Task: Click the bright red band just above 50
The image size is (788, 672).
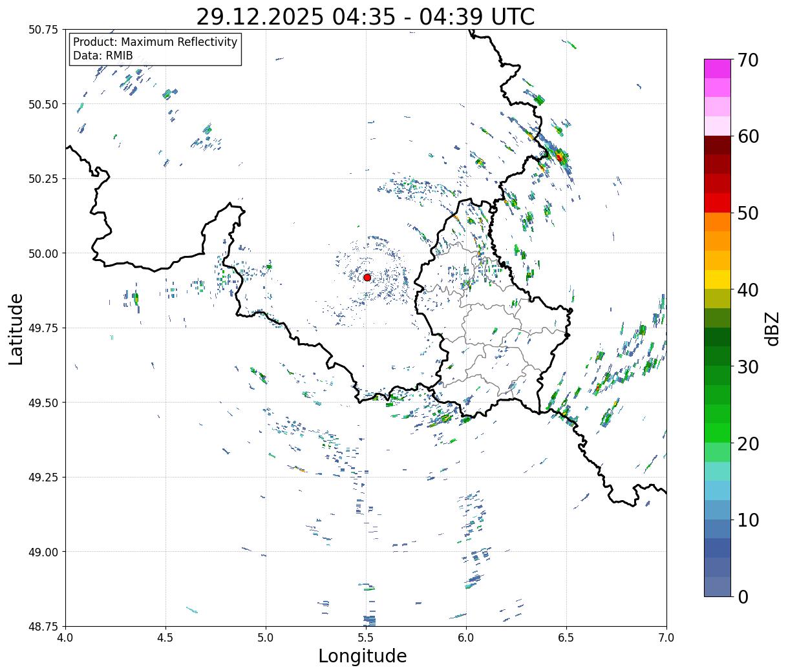Action: click(718, 202)
